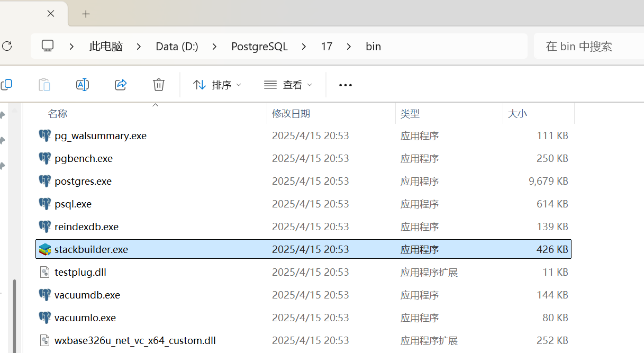Click the pg_walsummary.exe elephant icon

pyautogui.click(x=45, y=135)
